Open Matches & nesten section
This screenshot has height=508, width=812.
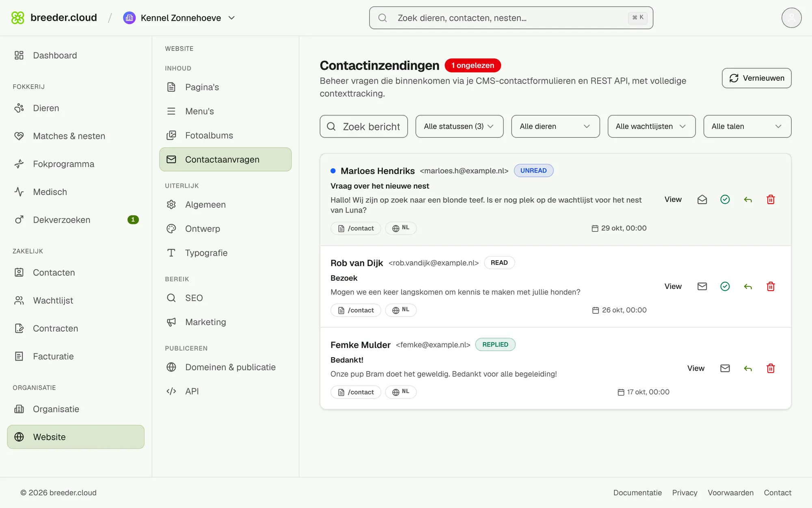tap(76, 136)
